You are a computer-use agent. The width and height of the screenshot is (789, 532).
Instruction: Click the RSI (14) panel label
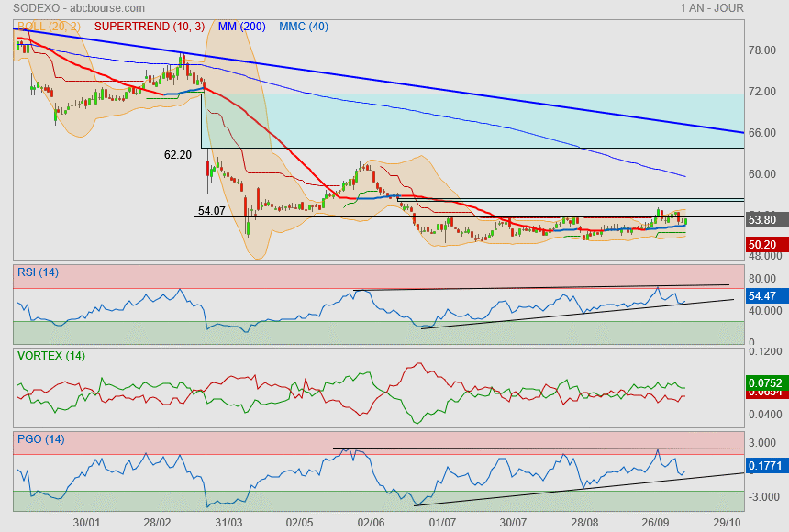38,272
